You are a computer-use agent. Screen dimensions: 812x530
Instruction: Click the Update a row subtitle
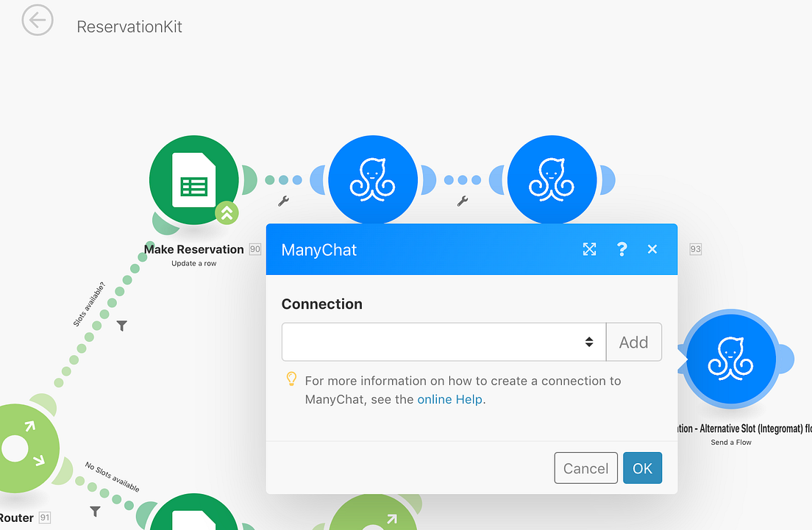[194, 263]
